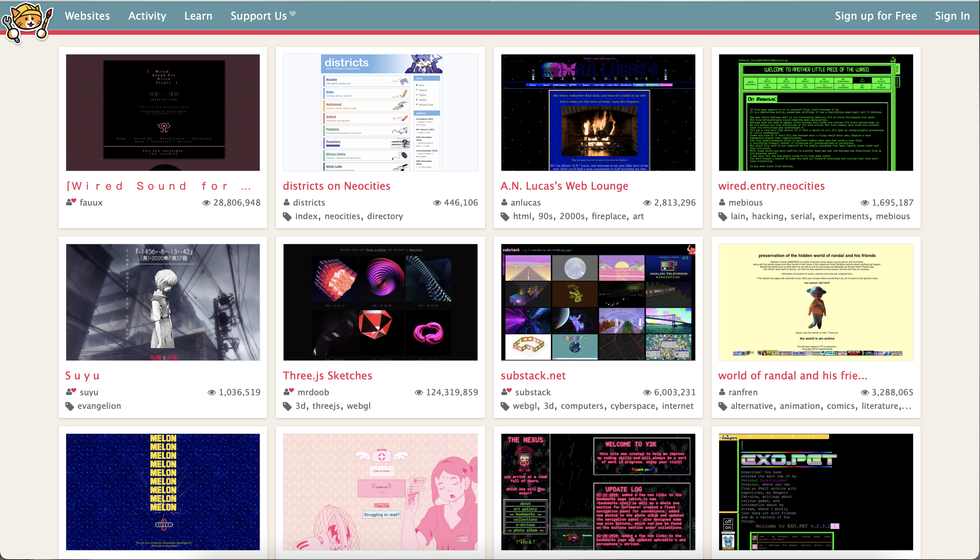Image resolution: width=980 pixels, height=560 pixels.
Task: Click the user icon next to districts
Action: [287, 202]
